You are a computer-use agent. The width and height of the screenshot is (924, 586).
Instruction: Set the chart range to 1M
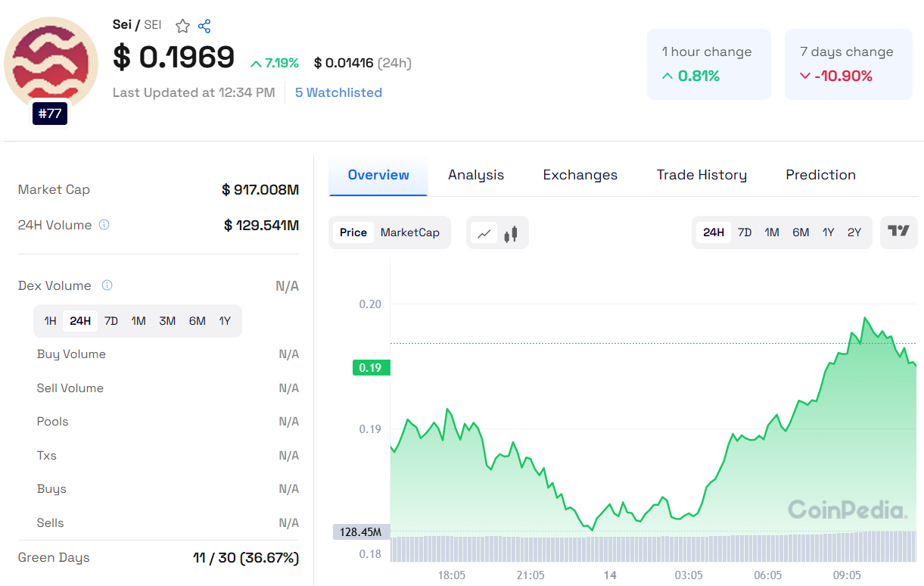click(x=772, y=232)
